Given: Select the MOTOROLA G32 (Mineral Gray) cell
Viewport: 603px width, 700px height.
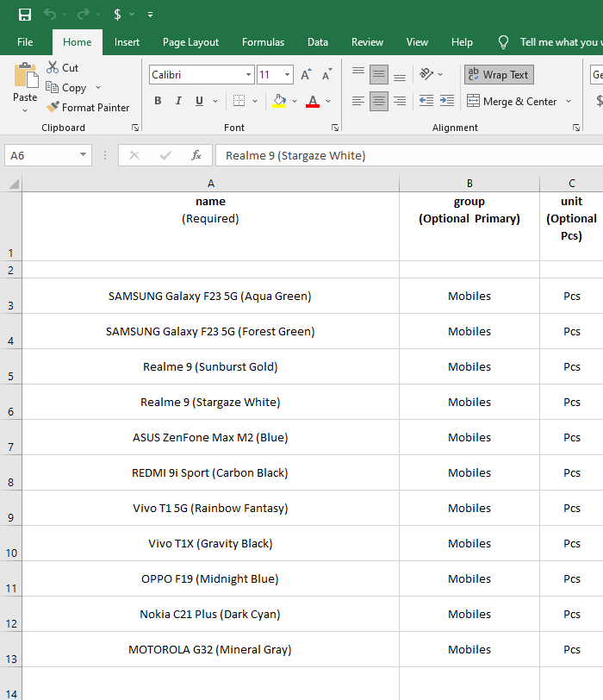Looking at the screenshot, I should coord(210,649).
